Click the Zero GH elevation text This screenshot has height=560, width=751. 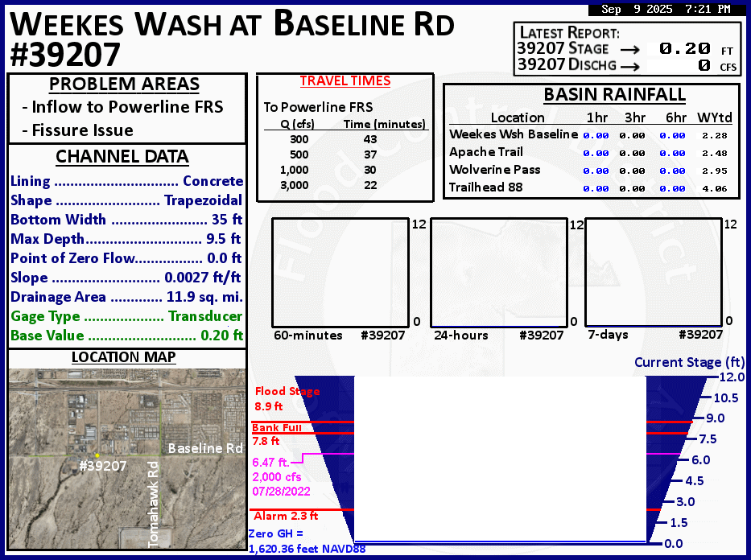click(x=307, y=541)
